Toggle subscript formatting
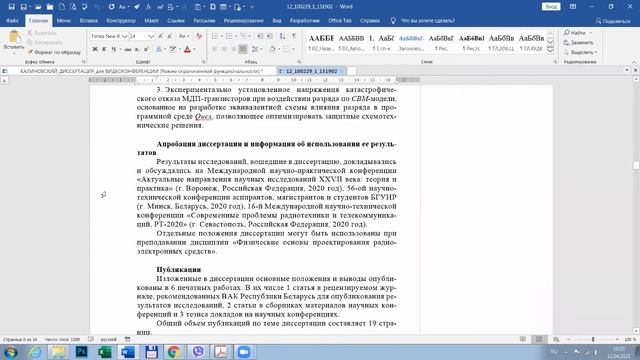The height and width of the screenshot is (360, 640). [x=137, y=49]
